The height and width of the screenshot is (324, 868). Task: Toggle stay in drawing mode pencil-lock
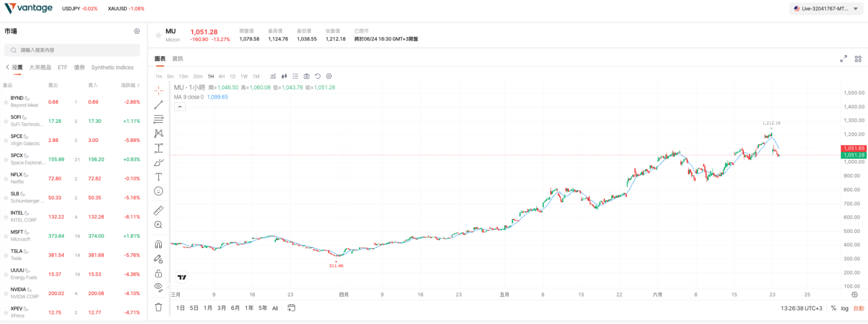pos(158,259)
